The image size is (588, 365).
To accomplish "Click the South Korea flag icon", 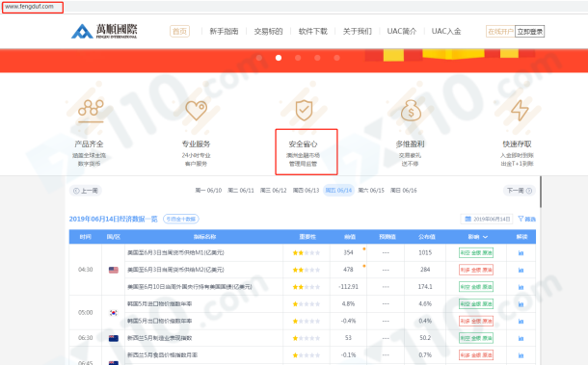I will tap(113, 313).
